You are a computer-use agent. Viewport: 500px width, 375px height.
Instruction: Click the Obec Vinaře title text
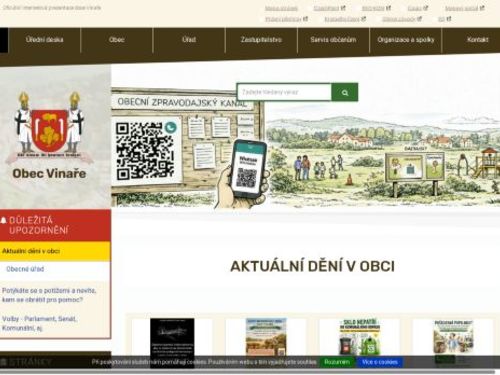click(x=49, y=174)
